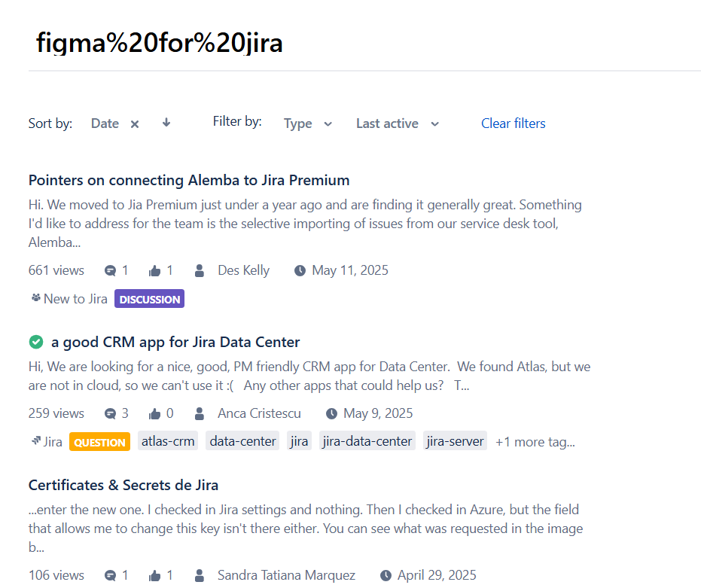Click user icon beside Des Kelly

point(200,270)
